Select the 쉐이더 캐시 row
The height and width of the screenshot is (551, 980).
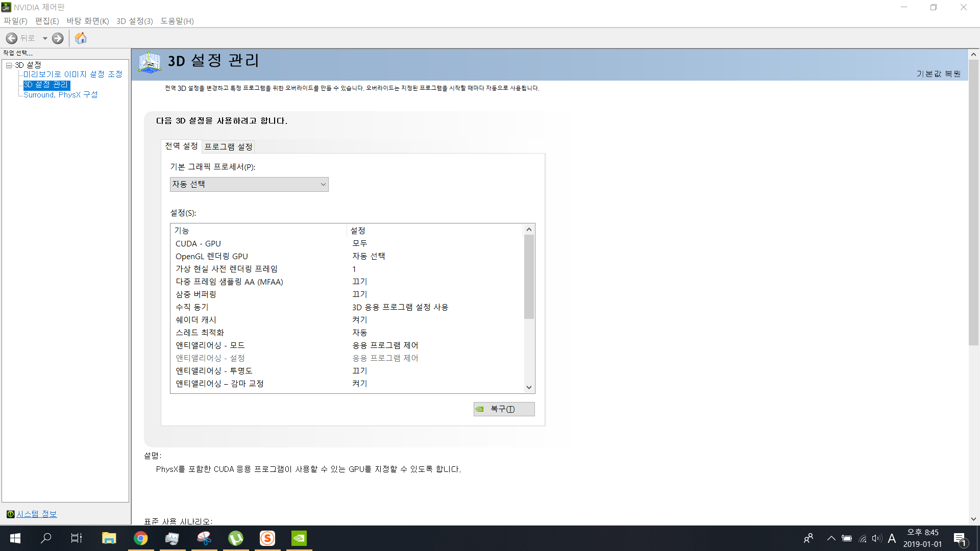click(x=347, y=320)
